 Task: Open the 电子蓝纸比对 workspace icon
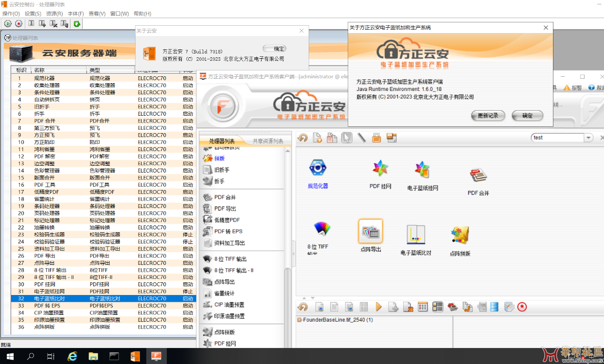click(416, 235)
